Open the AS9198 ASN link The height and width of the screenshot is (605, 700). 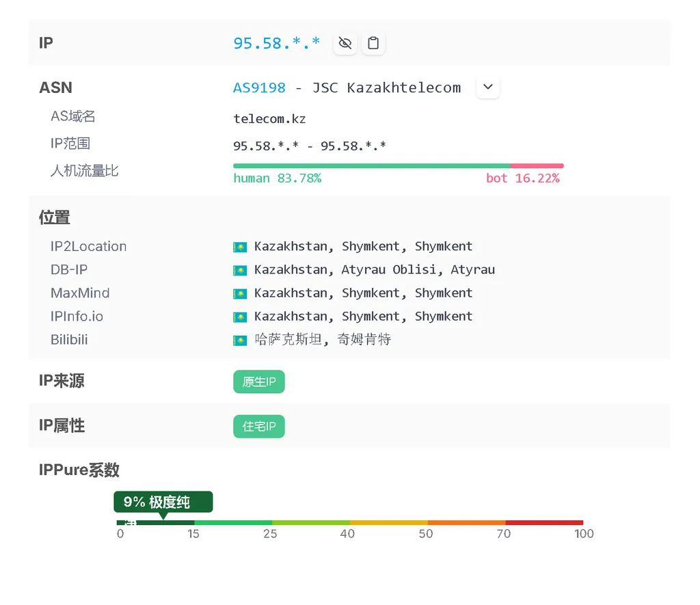(259, 87)
